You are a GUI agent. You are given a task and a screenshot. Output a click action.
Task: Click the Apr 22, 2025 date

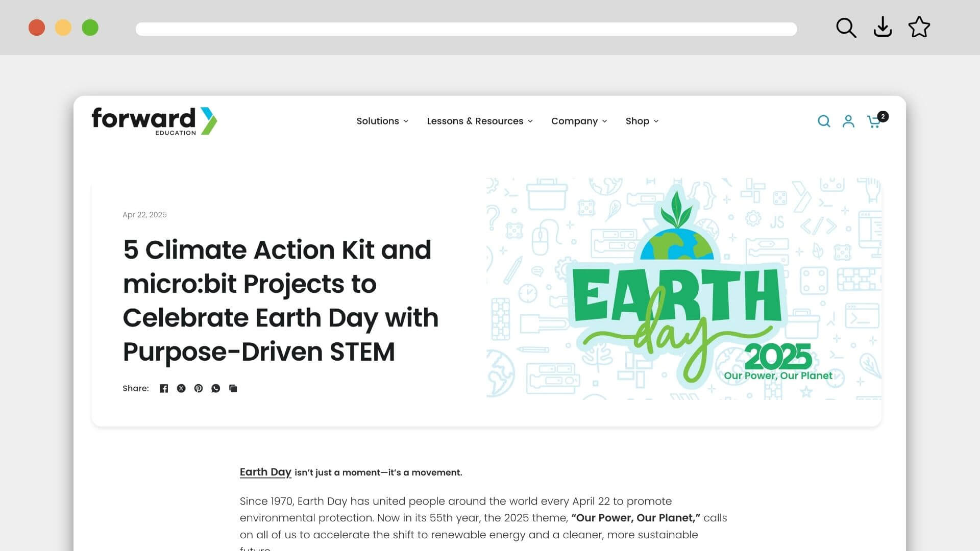click(x=144, y=215)
